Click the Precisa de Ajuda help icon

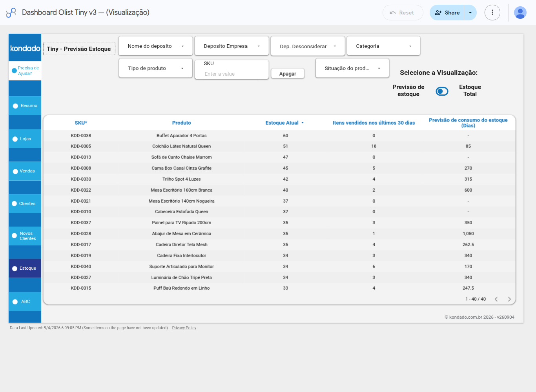[14, 71]
